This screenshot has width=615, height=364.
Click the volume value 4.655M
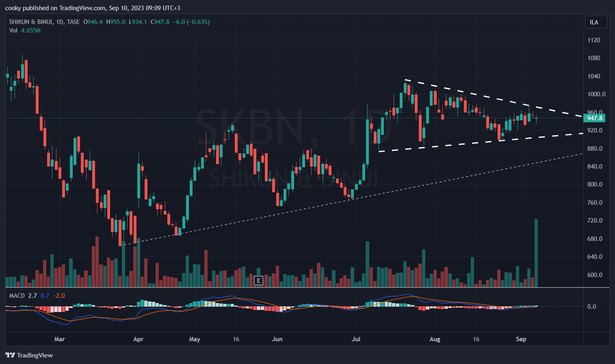[x=31, y=30]
